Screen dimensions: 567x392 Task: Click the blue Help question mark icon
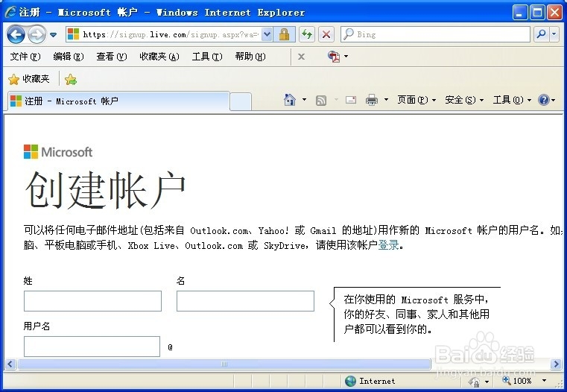[x=544, y=99]
